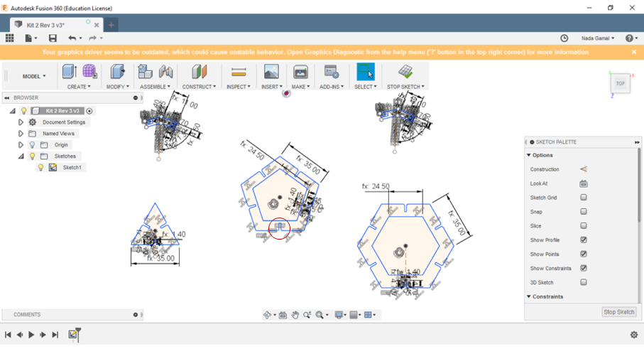Image resolution: width=644 pixels, height=349 pixels.
Task: Select the Measure tool icon
Action: tap(239, 73)
